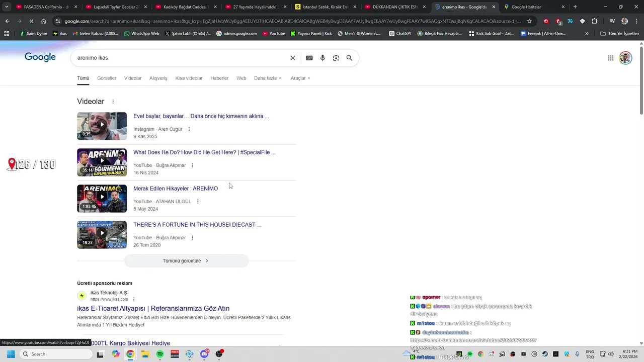
Task: Switch to the Görseller tab
Action: coord(107,78)
